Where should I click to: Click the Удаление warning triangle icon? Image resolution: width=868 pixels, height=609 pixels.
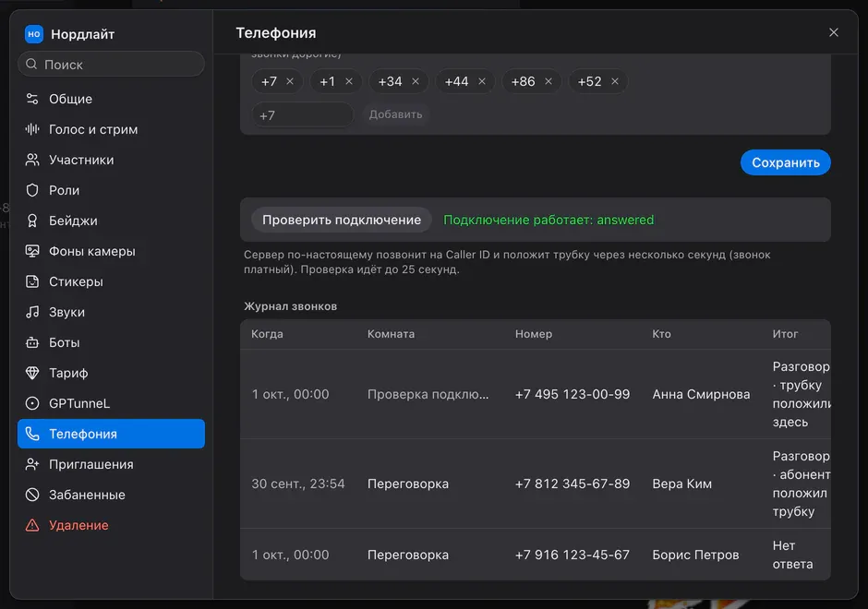click(x=32, y=525)
